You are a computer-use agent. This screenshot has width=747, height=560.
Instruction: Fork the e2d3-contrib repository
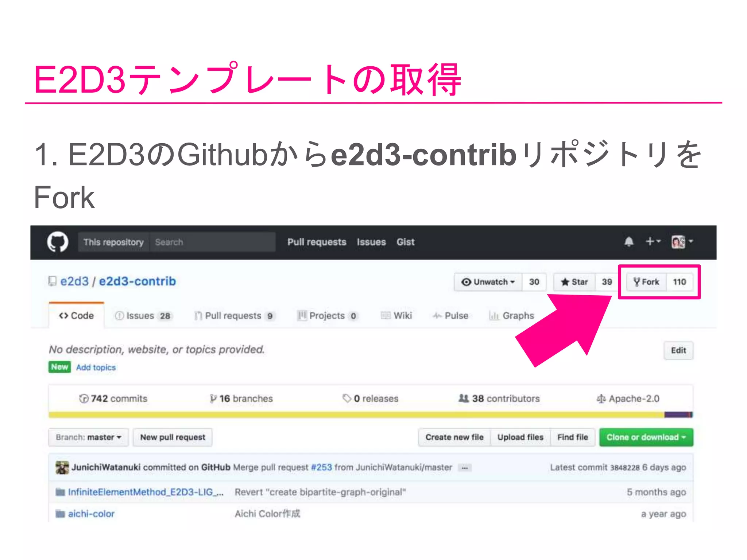click(x=646, y=282)
